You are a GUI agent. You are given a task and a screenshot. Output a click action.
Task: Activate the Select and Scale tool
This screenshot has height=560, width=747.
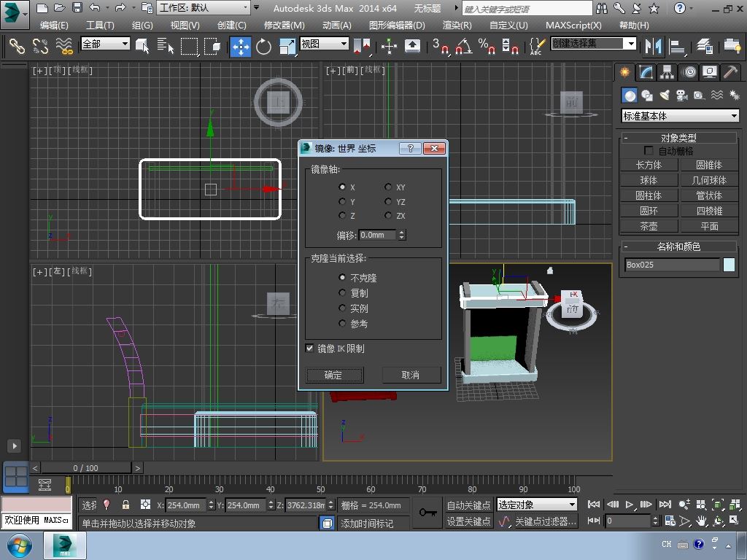tap(287, 46)
